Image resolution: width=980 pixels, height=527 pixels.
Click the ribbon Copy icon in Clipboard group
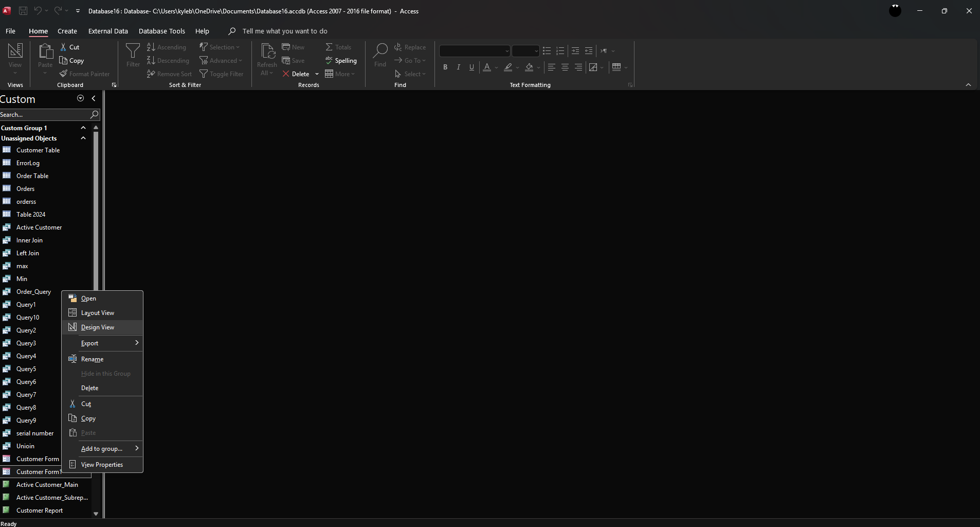63,60
